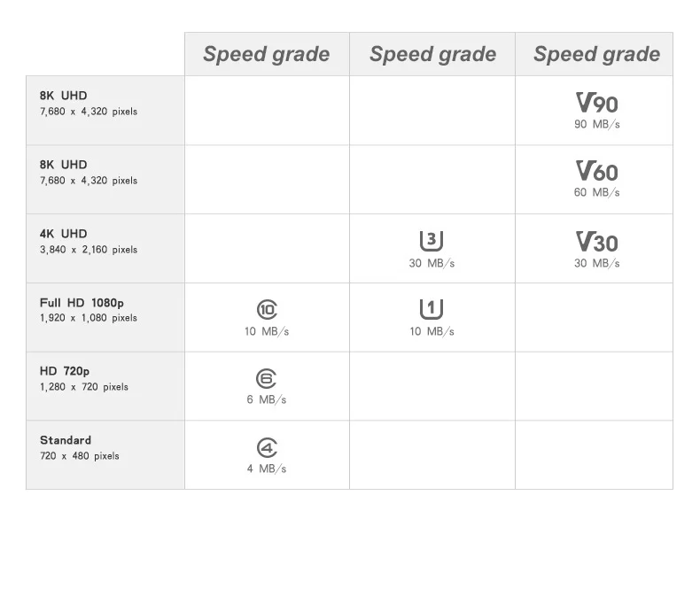Select the middle Speed grade column header
The image size is (700, 604).
[432, 54]
